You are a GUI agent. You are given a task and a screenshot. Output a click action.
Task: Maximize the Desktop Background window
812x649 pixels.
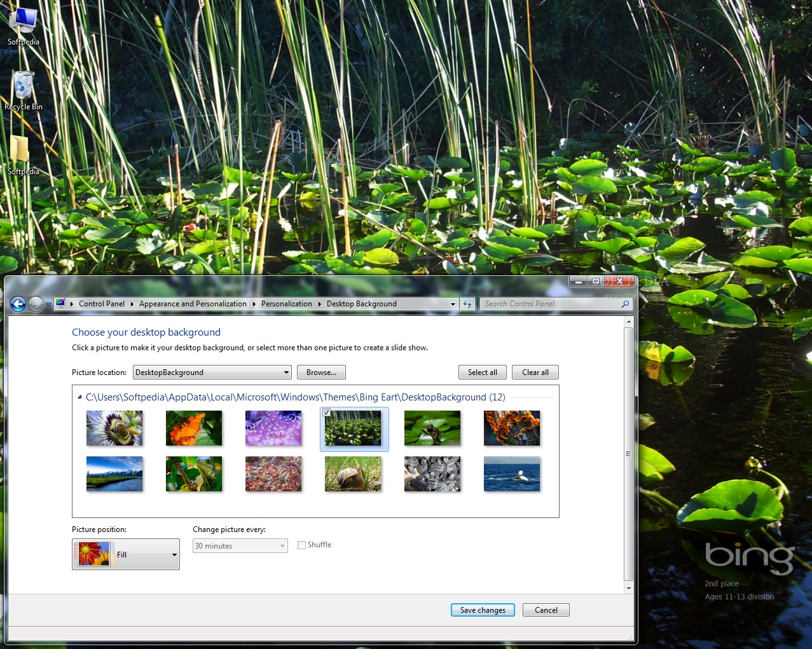[595, 281]
